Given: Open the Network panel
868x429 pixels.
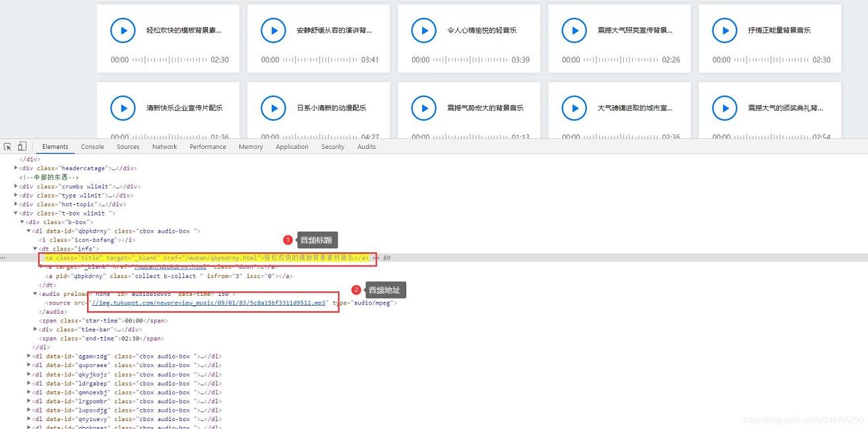Looking at the screenshot, I should [164, 146].
